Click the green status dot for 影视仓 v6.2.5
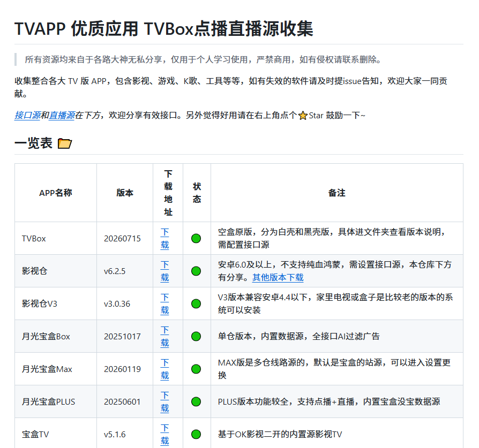Image resolution: width=479 pixels, height=448 pixels. [x=196, y=271]
